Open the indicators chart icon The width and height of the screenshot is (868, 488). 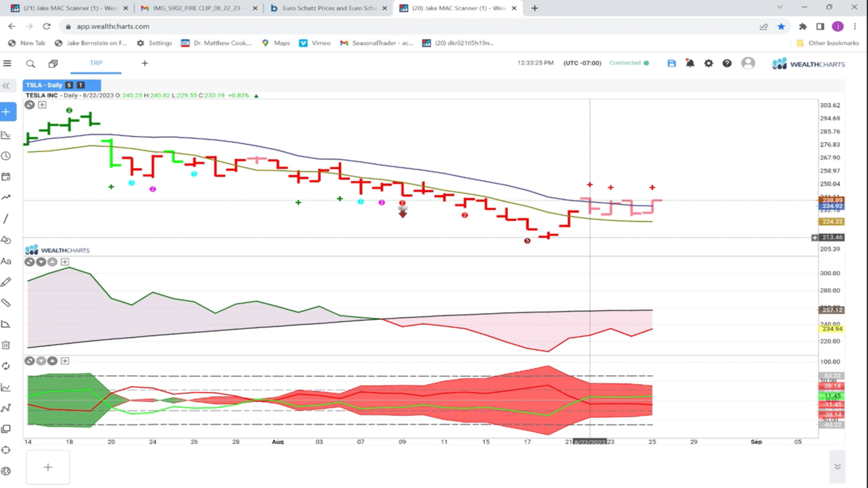pyautogui.click(x=6, y=135)
